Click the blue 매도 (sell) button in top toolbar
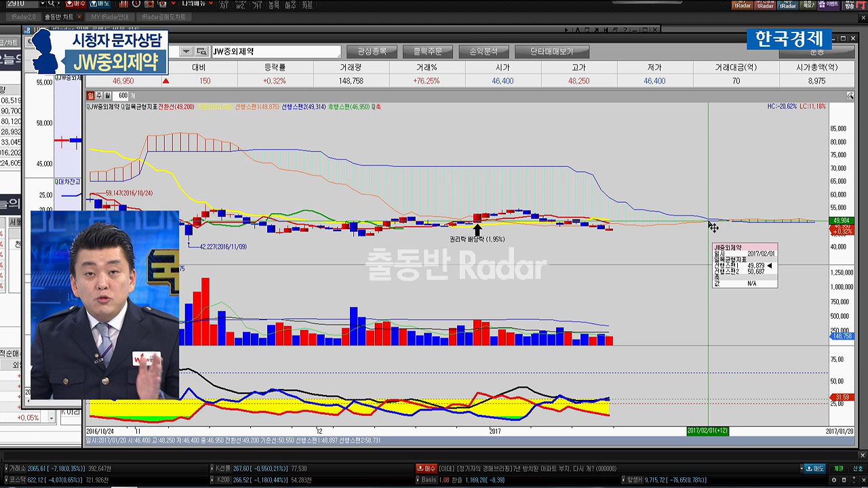The height and width of the screenshot is (488, 868). point(100,4)
